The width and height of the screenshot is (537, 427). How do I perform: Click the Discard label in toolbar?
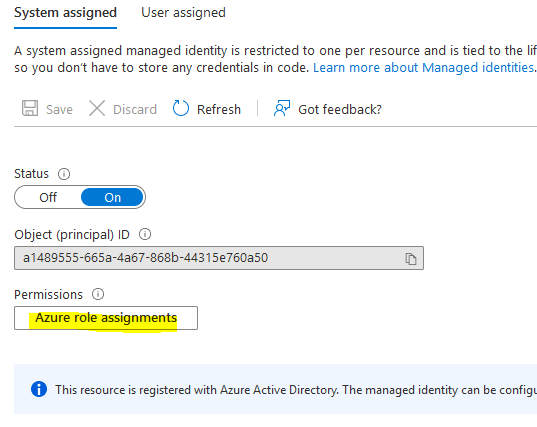(x=135, y=110)
